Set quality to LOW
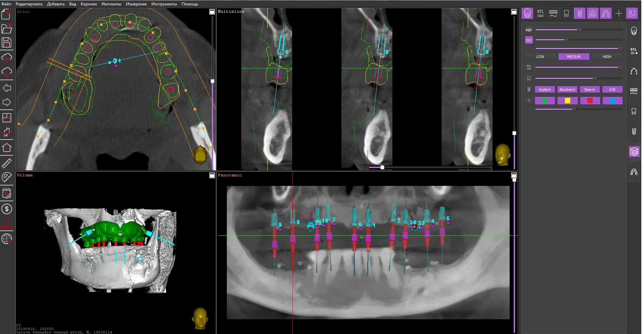Viewport: 644px width, 334px height. tap(540, 57)
